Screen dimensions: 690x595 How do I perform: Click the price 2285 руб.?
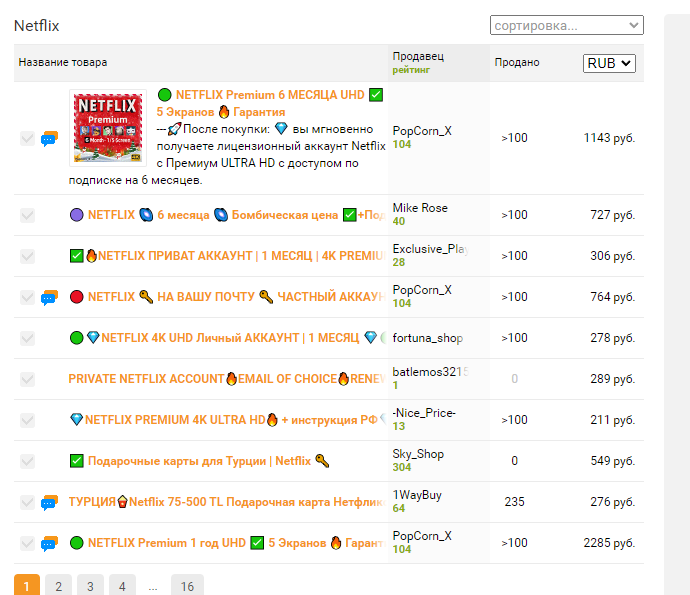pos(609,543)
